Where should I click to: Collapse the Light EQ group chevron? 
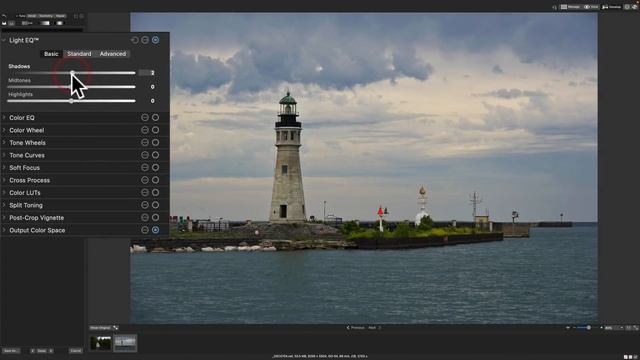4,40
